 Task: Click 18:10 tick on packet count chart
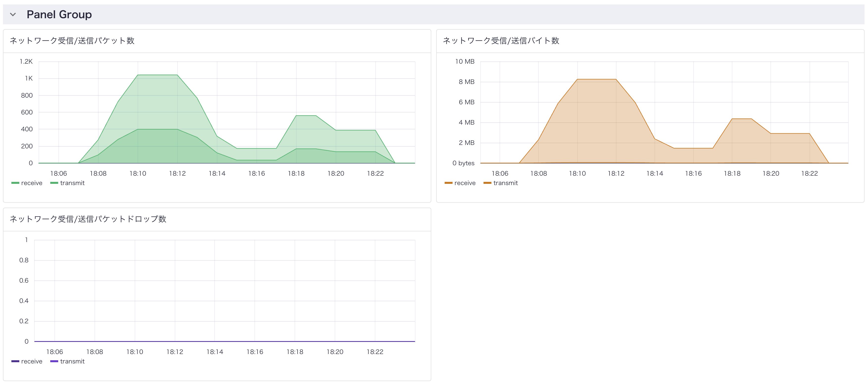[138, 173]
